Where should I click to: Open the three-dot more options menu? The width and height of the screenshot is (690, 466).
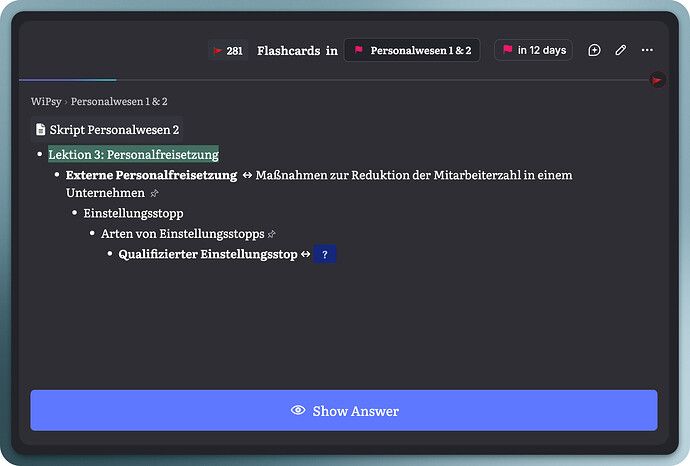coord(647,50)
